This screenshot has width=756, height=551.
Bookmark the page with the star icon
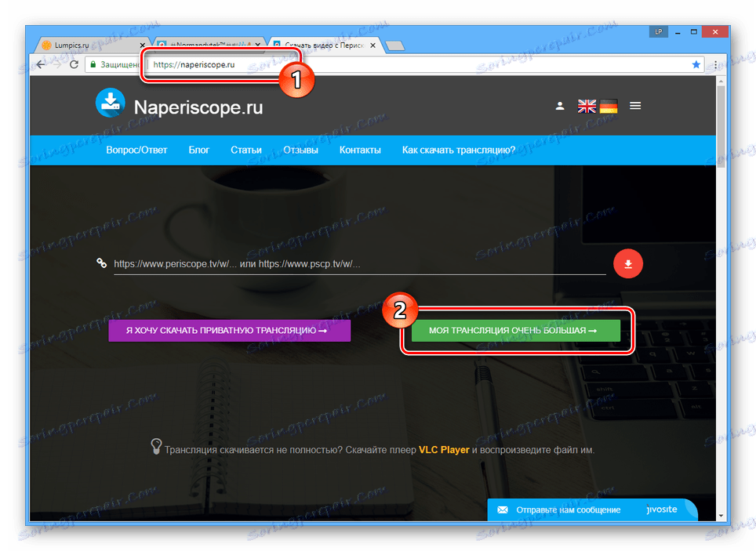696,64
